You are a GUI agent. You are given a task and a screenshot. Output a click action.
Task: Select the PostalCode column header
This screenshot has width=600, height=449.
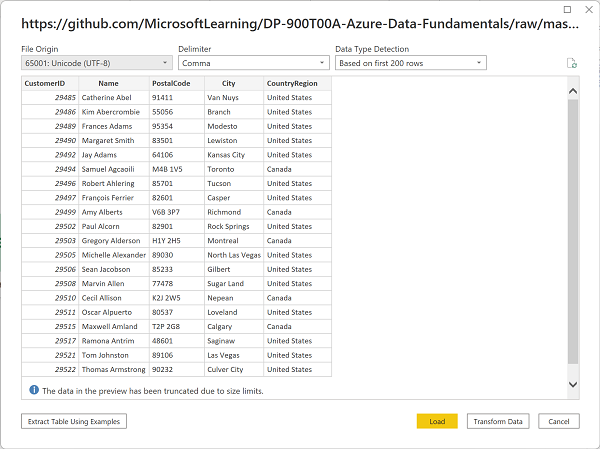click(177, 83)
